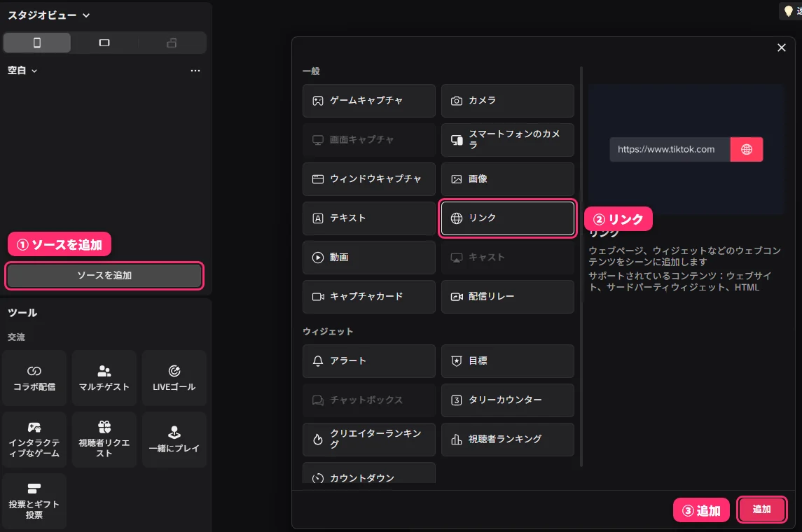Select 目標 widget
The image size is (802, 532).
point(507,360)
